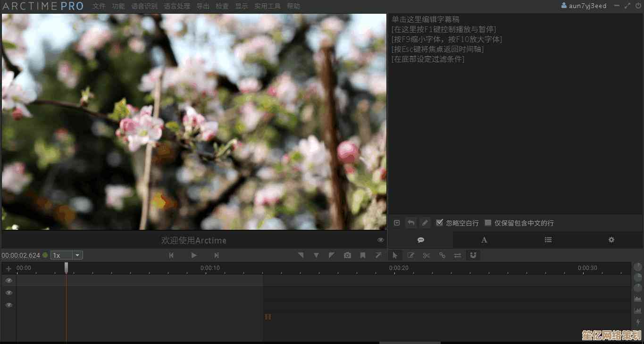Check the 仅保留包含中文的行 checkbox
The image size is (644, 344).
click(488, 223)
